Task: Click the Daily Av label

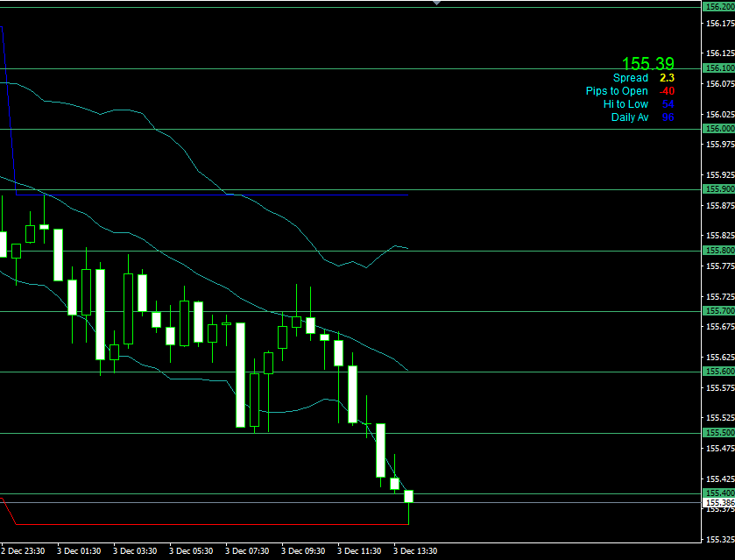Action: click(x=629, y=117)
